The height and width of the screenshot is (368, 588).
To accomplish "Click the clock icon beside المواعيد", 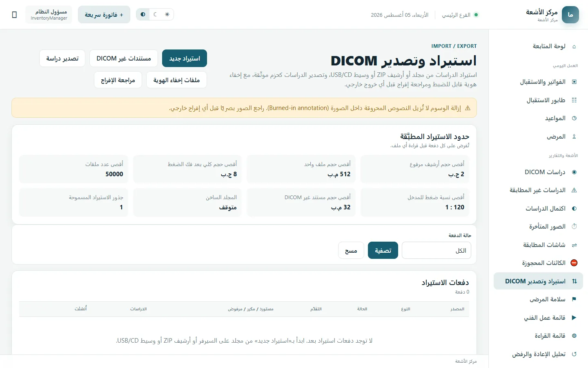I will point(574,118).
